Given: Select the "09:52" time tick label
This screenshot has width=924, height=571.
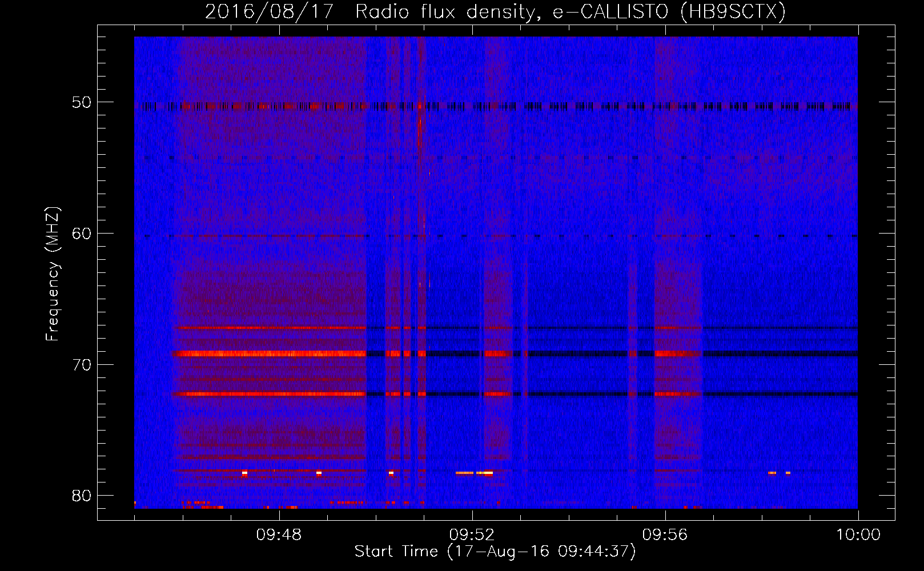Looking at the screenshot, I should (x=472, y=535).
